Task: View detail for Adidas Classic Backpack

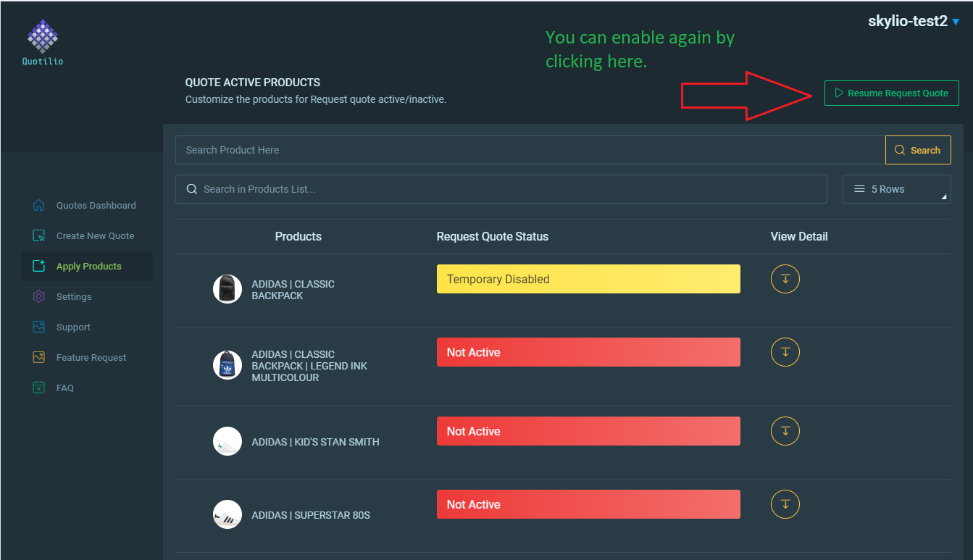Action: point(785,279)
